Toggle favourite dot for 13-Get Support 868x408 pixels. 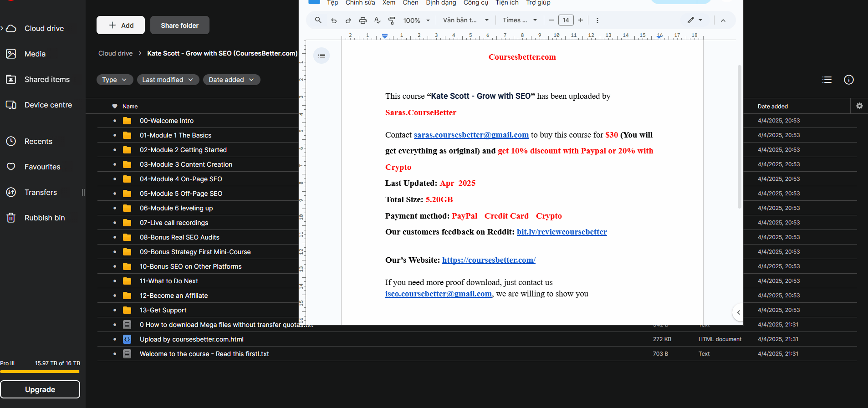click(115, 310)
